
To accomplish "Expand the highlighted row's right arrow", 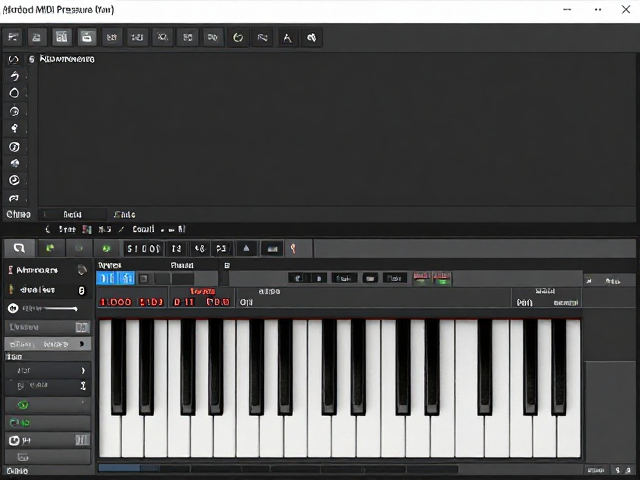I will [x=82, y=344].
